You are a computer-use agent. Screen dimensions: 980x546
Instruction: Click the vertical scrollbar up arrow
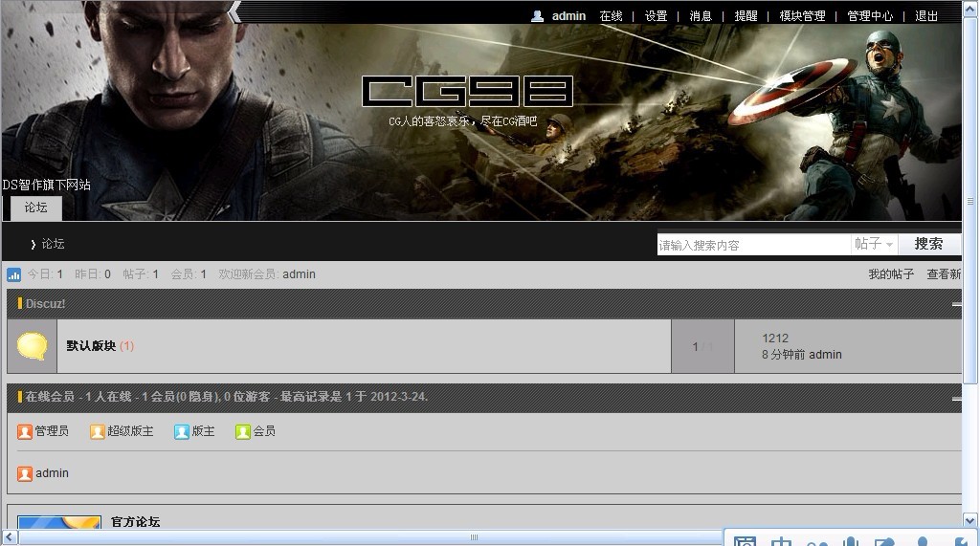970,7
